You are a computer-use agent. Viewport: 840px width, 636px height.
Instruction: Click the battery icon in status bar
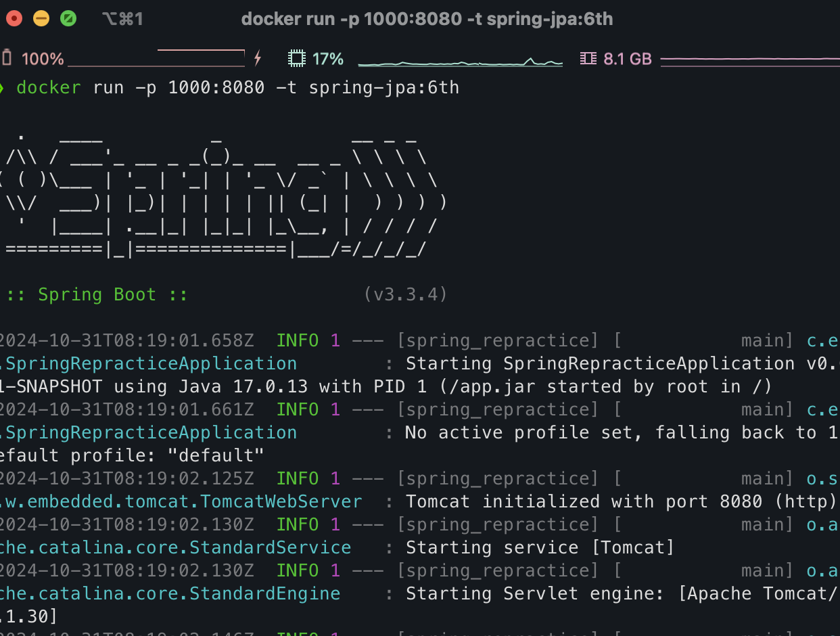pyautogui.click(x=7, y=59)
